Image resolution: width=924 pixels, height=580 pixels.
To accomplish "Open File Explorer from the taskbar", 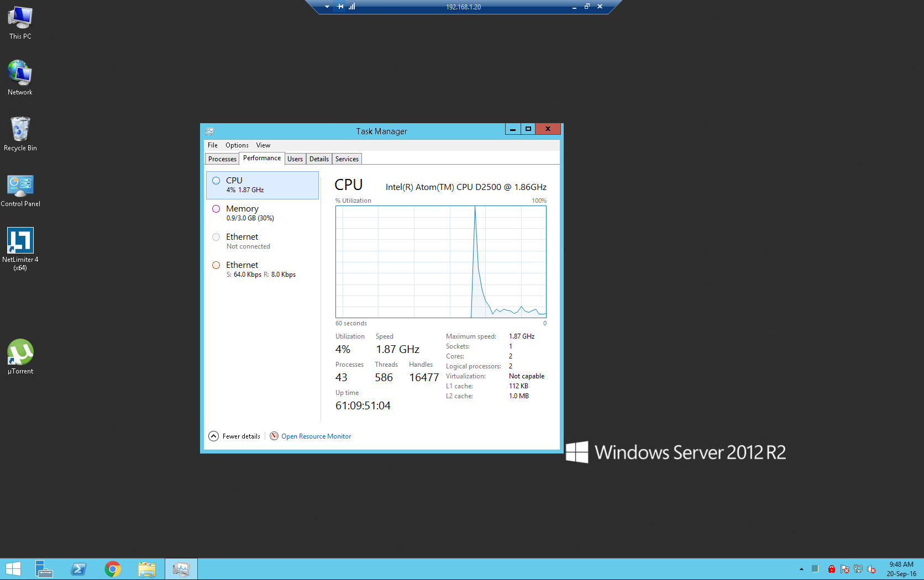I will click(x=147, y=569).
